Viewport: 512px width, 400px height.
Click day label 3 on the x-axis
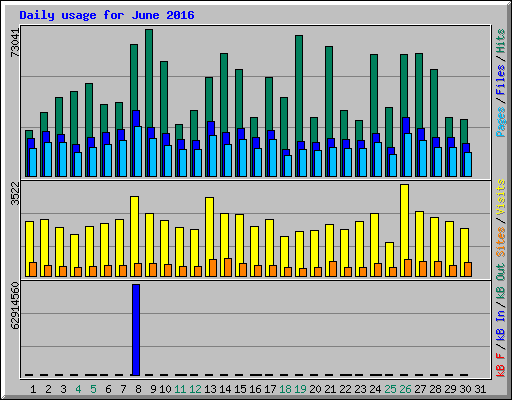[x=63, y=389]
